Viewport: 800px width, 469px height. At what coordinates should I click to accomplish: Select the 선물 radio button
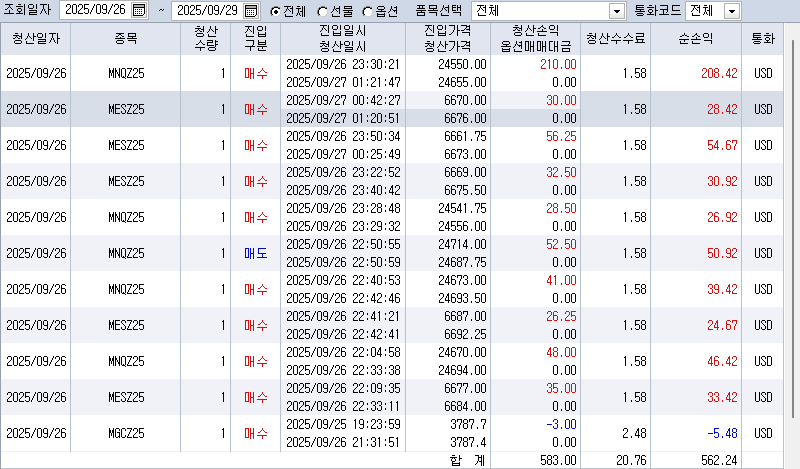[x=322, y=11]
